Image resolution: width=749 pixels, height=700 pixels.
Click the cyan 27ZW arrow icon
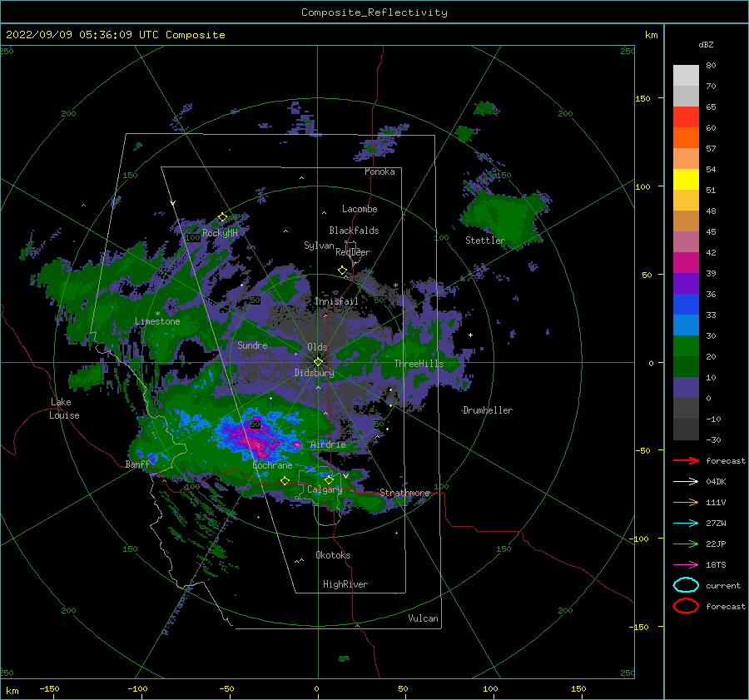pos(686,524)
